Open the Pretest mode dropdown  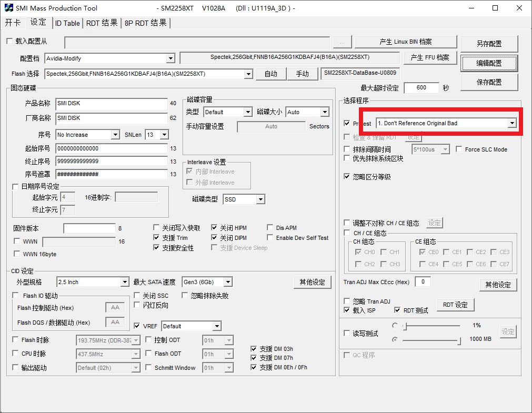tap(511, 123)
